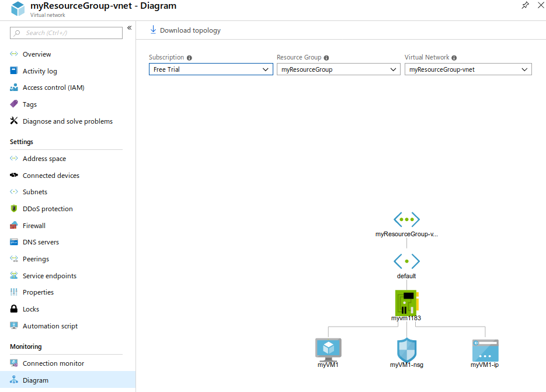Collapse the sidebar with the double chevron
The width and height of the screenshot is (546, 392).
129,27
